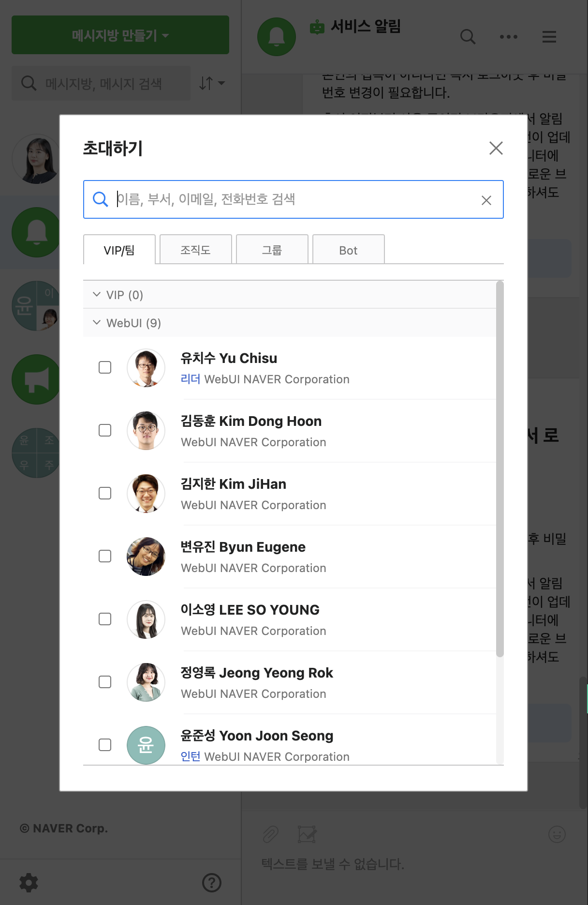Open the hamburger menu in chat header

(549, 37)
